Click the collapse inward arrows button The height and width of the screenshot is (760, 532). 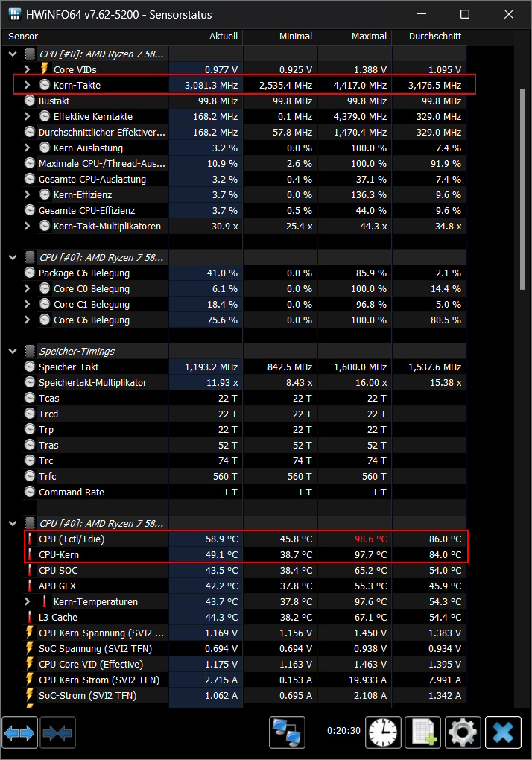[x=57, y=733]
